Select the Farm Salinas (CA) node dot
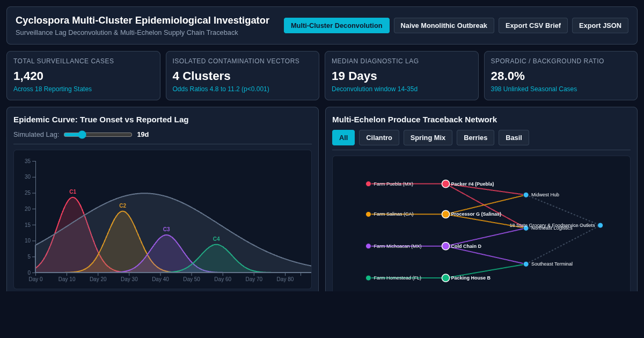The width and height of the screenshot is (644, 338). (368, 214)
